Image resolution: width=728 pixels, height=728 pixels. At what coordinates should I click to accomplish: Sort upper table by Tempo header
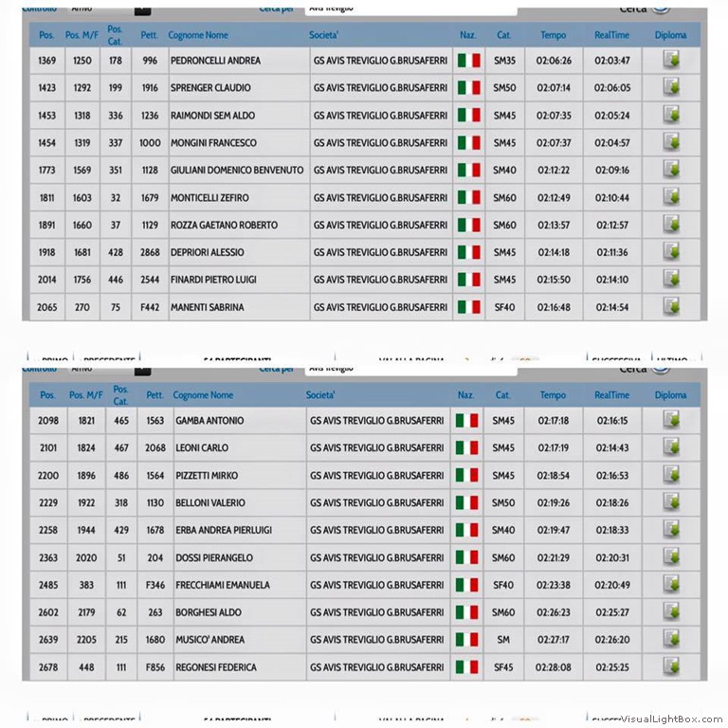(x=554, y=35)
